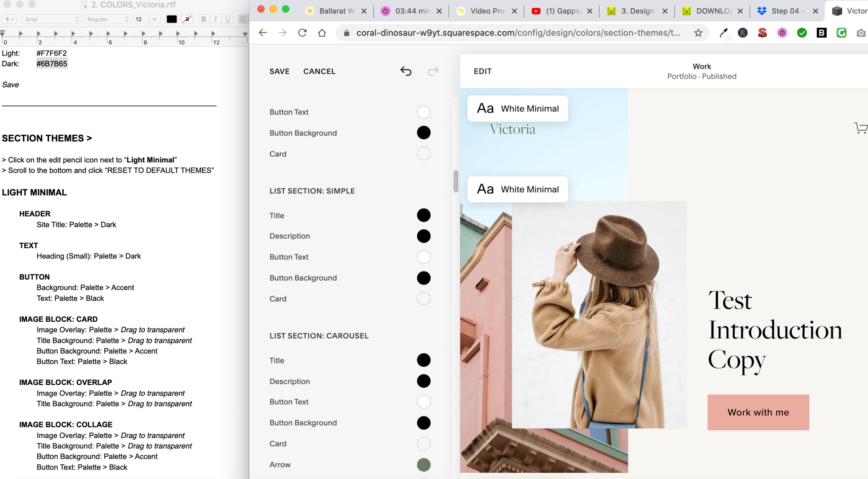Click the CANCEL button

coord(319,71)
